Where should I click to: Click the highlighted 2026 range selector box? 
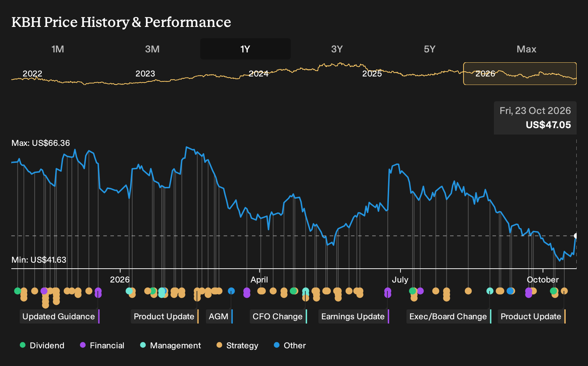520,74
